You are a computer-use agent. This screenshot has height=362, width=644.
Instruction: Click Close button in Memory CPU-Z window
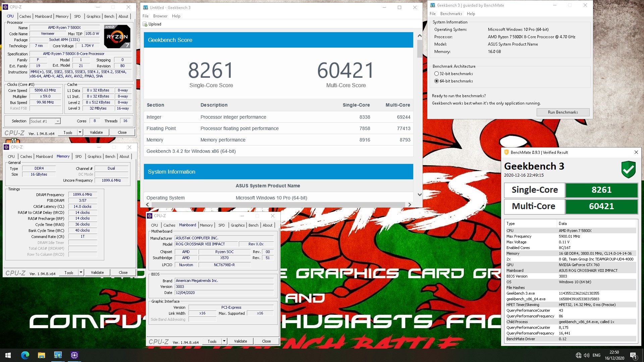pyautogui.click(x=123, y=273)
